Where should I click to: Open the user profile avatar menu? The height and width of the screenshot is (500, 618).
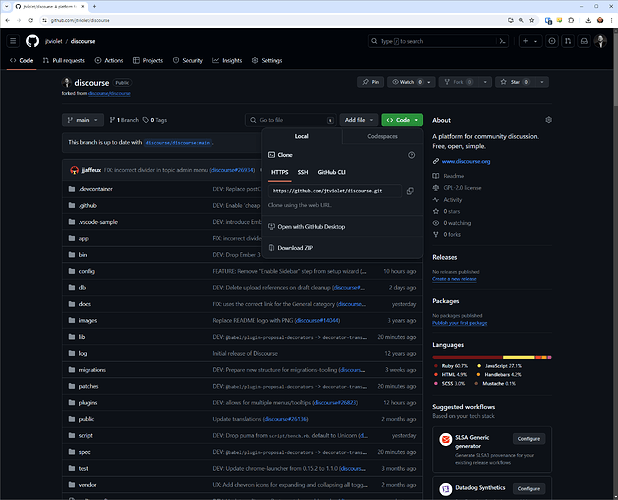click(x=601, y=41)
